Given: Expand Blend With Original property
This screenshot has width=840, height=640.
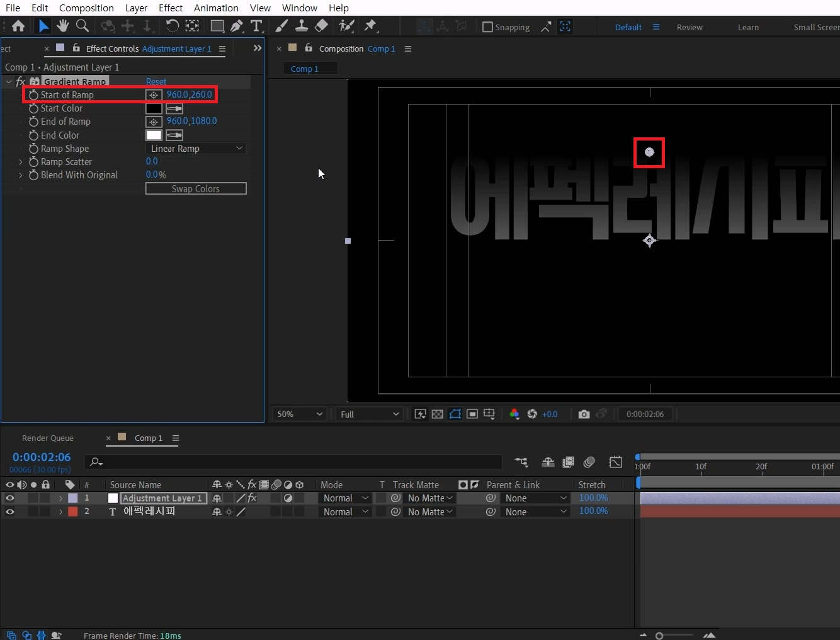Looking at the screenshot, I should tap(21, 175).
